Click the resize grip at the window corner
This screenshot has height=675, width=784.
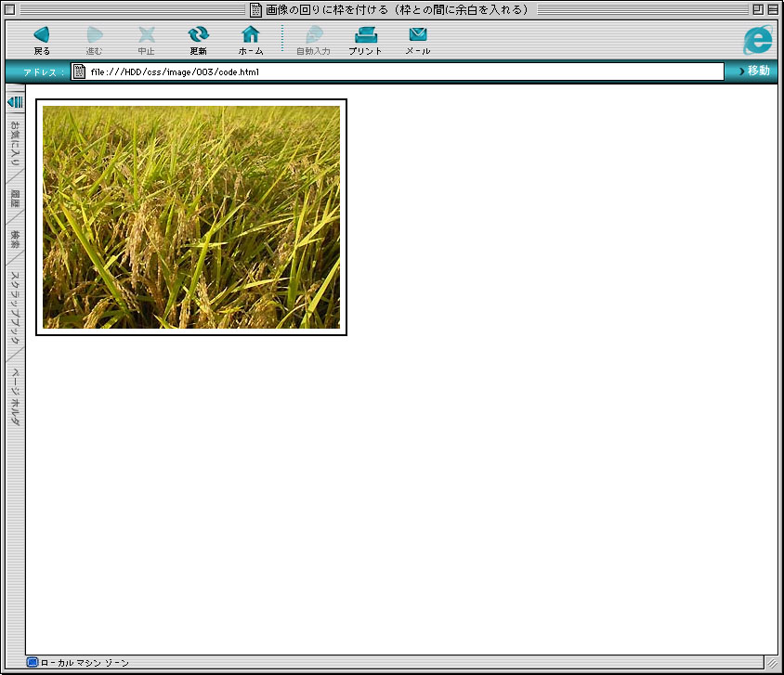tap(773, 663)
